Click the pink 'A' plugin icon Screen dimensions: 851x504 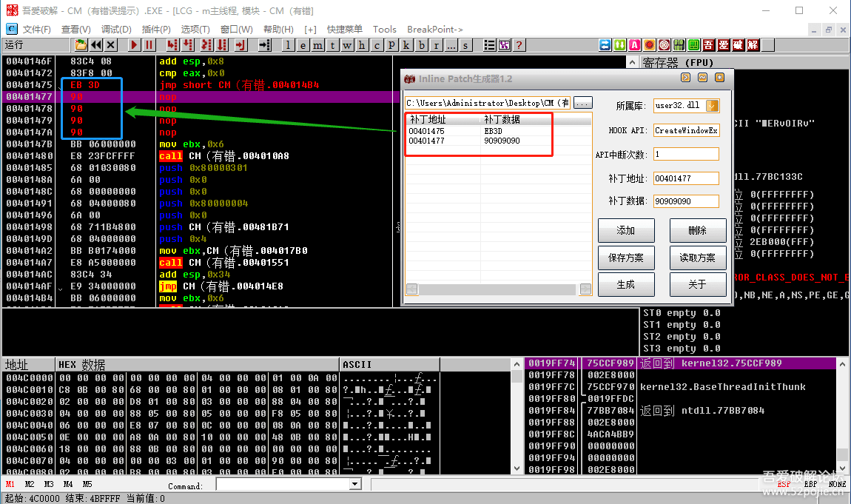click(634, 45)
